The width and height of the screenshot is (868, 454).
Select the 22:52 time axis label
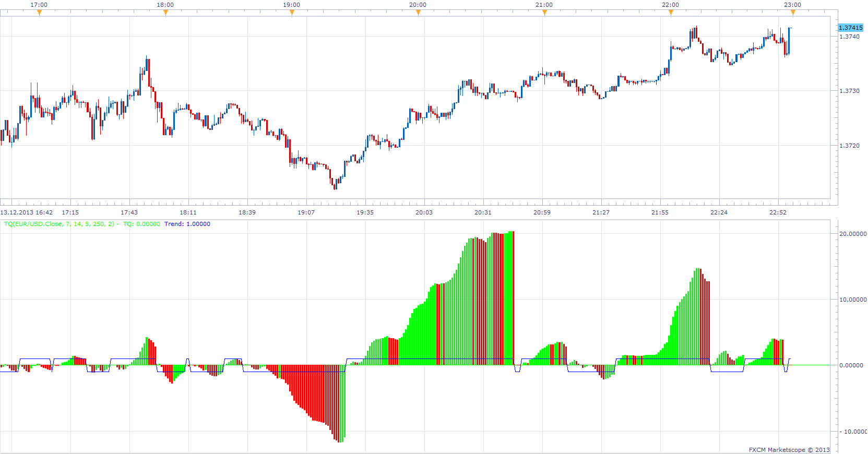pyautogui.click(x=778, y=212)
